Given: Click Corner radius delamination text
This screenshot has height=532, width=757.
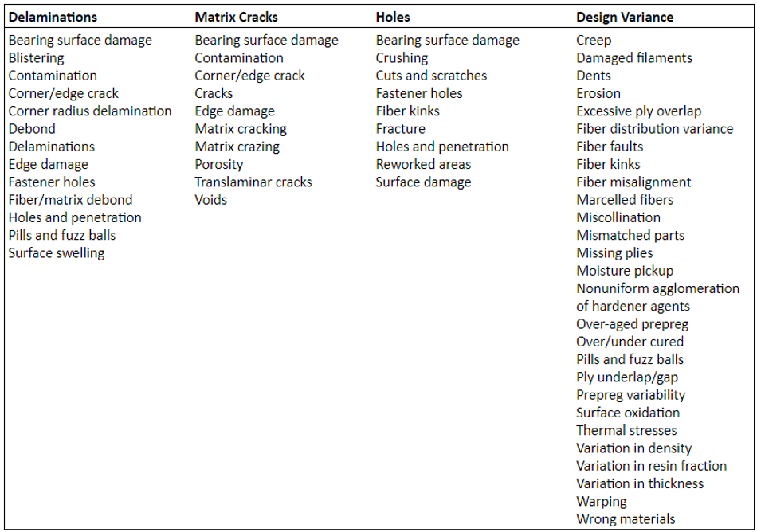Looking at the screenshot, I should pos(90,111).
